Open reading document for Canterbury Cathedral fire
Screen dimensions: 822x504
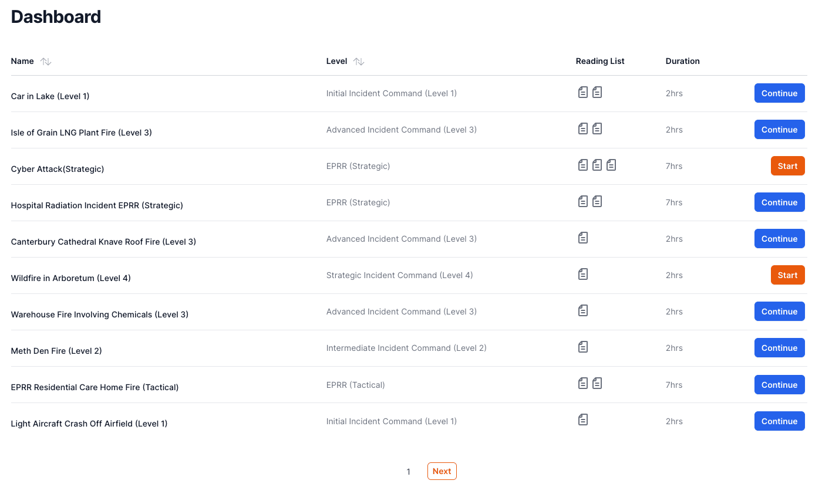point(583,238)
